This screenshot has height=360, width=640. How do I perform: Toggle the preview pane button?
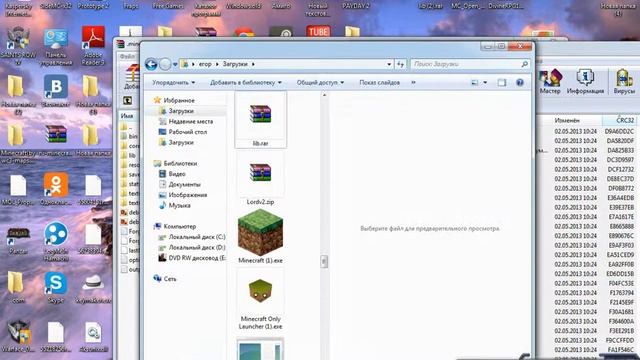[502, 82]
